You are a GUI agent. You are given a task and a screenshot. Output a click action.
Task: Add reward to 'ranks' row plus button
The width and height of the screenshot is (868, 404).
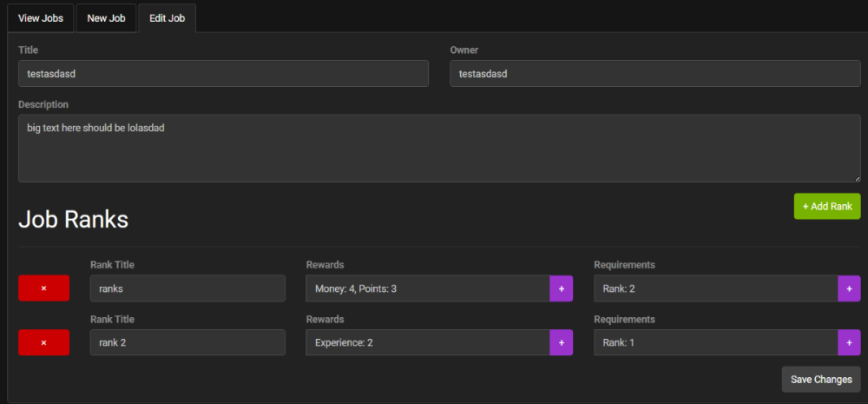[561, 288]
